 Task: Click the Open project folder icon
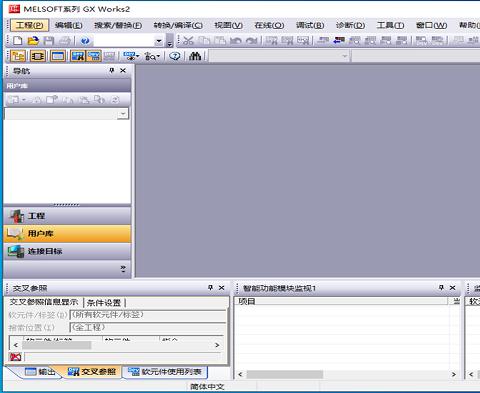[33, 41]
